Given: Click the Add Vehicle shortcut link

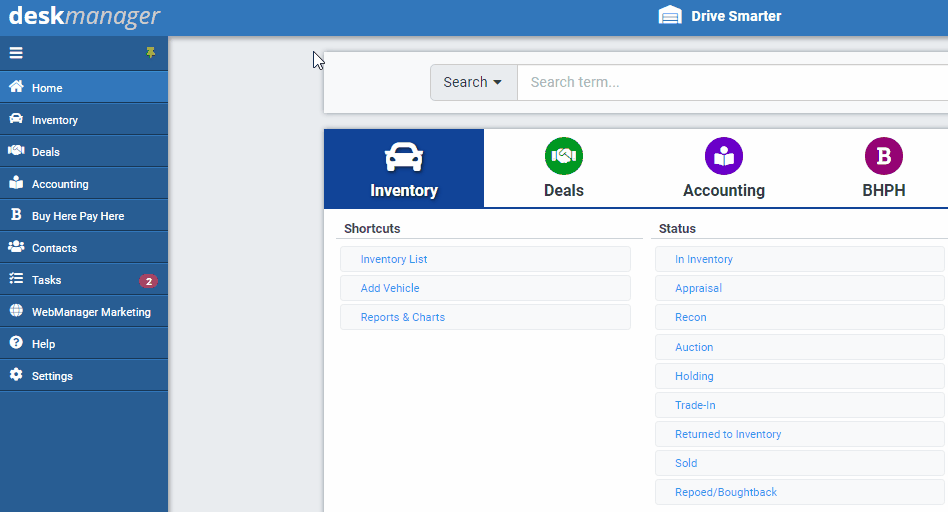Looking at the screenshot, I should coord(390,288).
